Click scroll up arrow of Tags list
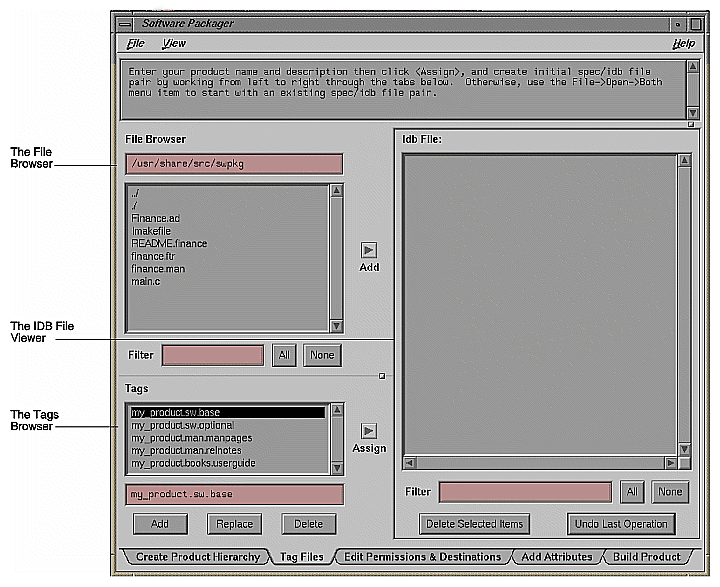 tap(337, 410)
